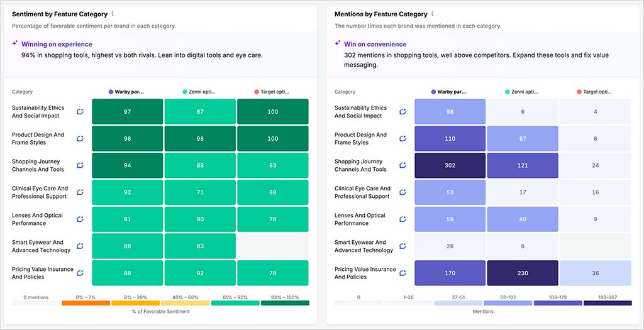Viewport: 644px width, 330px height.
Task: Click Shopping Journey row icon in Mentions panel
Action: (403, 165)
